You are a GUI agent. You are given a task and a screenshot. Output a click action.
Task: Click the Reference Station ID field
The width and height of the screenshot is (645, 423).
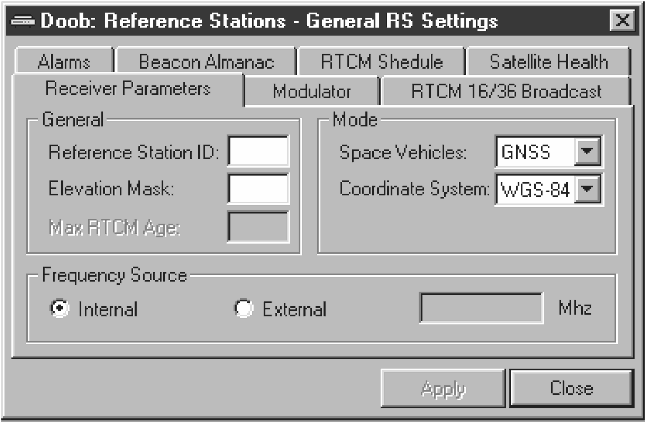click(x=258, y=151)
